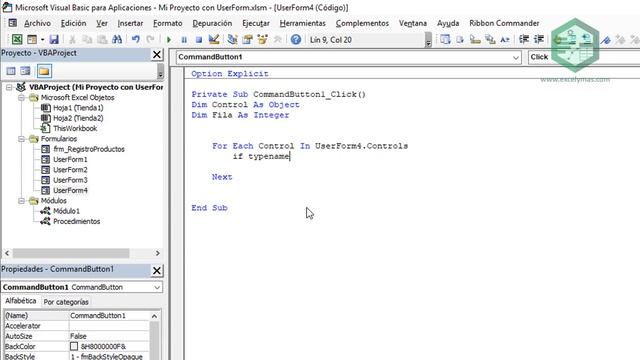This screenshot has width=640, height=360.
Task: Open the Depuración menu
Action: click(212, 23)
